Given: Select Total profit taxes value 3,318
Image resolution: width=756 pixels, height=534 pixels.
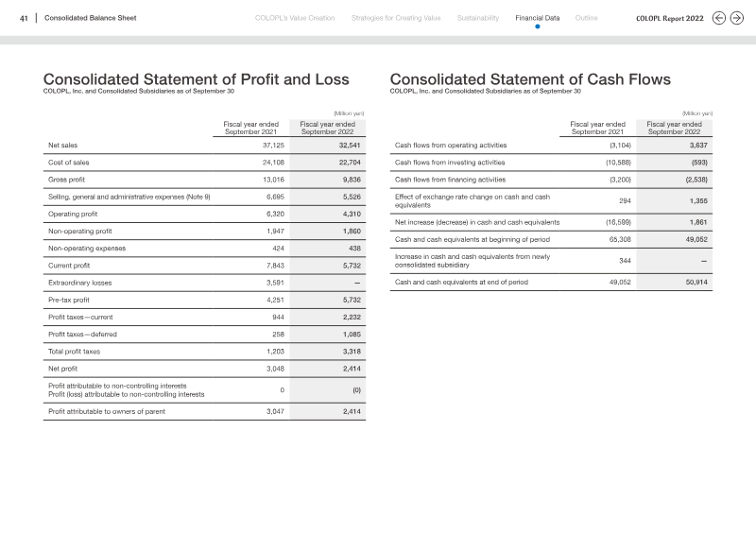Looking at the screenshot, I should coord(352,352).
